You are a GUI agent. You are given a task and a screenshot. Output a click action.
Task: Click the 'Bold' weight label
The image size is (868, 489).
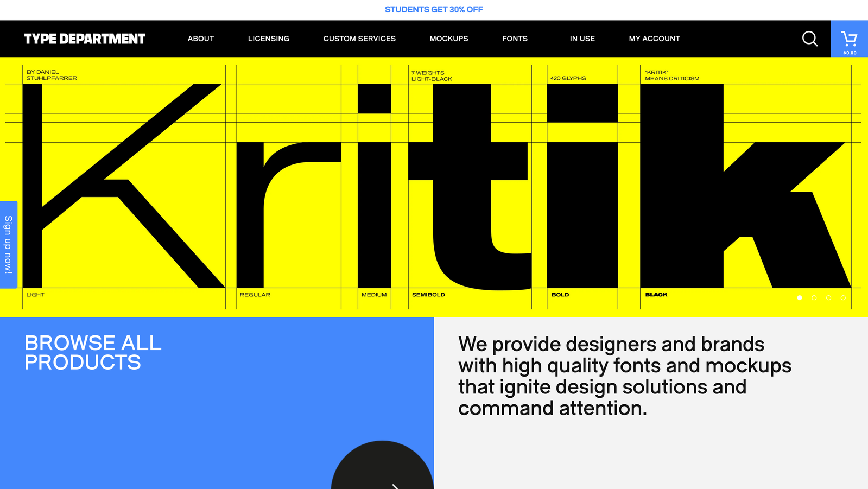point(560,295)
